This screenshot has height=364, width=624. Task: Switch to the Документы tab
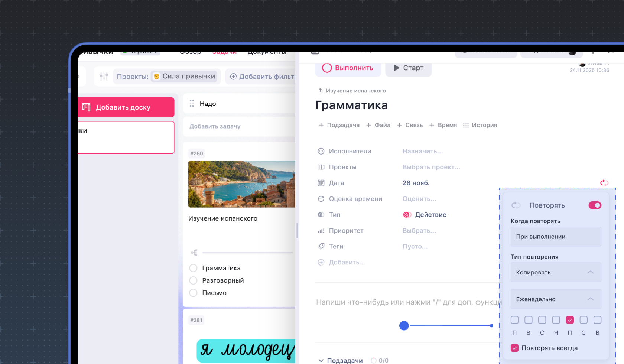267,52
